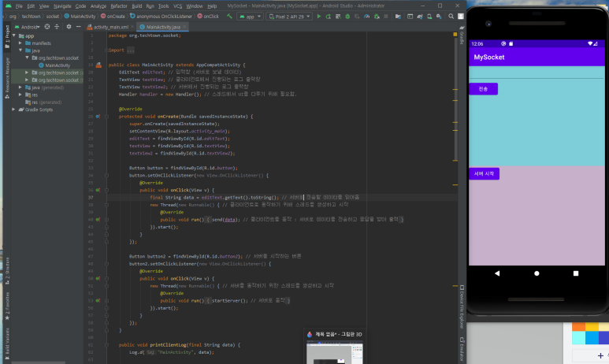Open the Project Structure folder icon
Viewport: 609px width, 364px height.
pyautogui.click(x=398, y=17)
